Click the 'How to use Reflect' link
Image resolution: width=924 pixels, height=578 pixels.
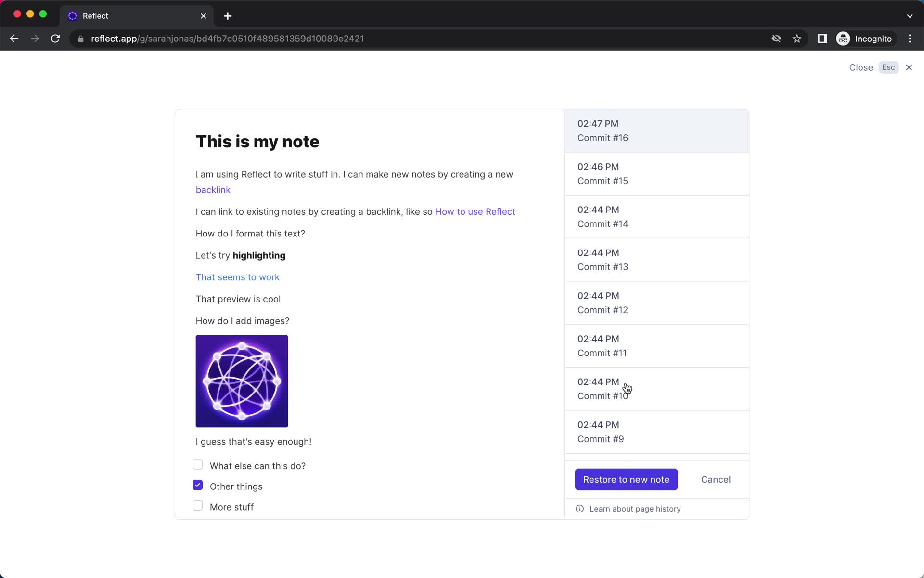(x=475, y=211)
